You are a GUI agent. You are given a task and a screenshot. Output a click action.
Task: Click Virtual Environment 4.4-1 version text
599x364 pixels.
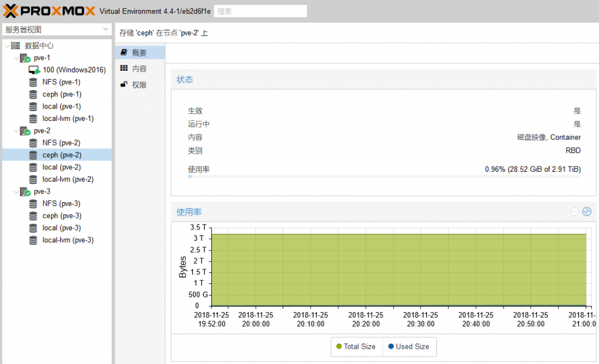155,12
